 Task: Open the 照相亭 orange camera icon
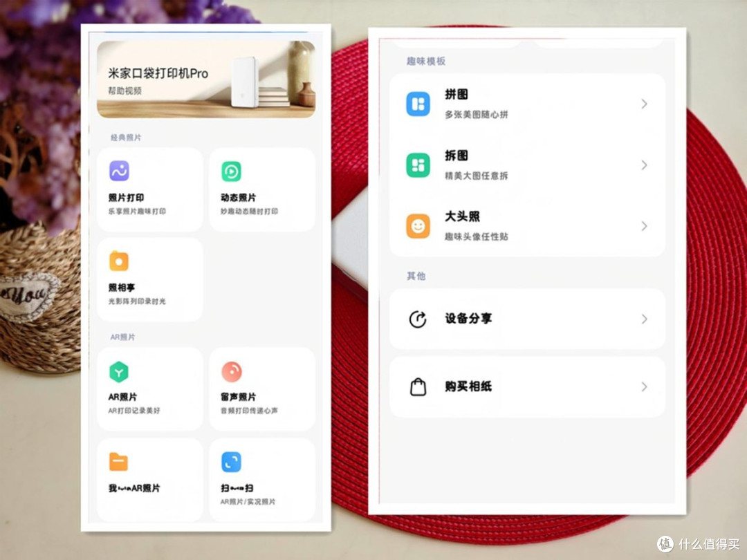coord(119,261)
